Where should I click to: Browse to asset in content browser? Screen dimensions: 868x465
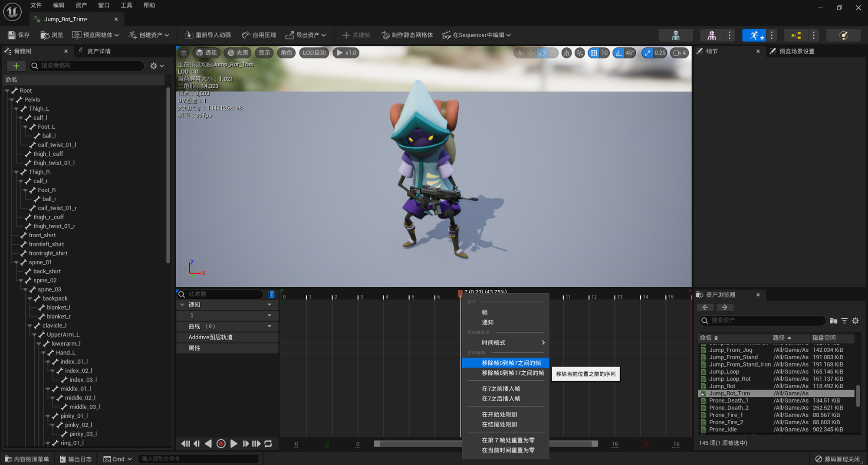[52, 35]
